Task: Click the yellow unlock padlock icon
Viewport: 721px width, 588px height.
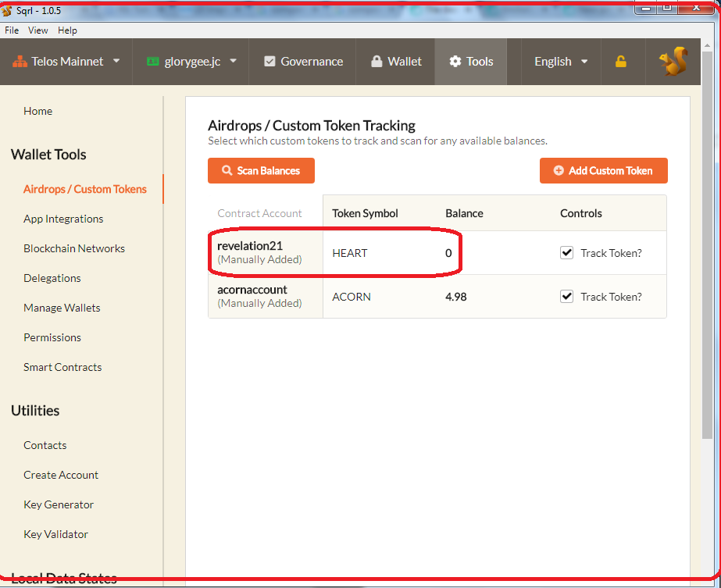Action: tap(621, 62)
